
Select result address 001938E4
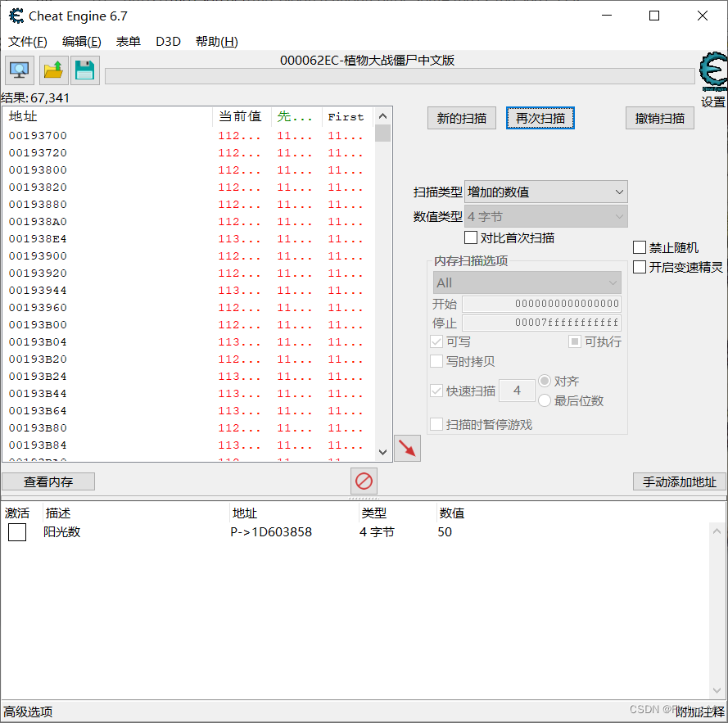pos(38,238)
